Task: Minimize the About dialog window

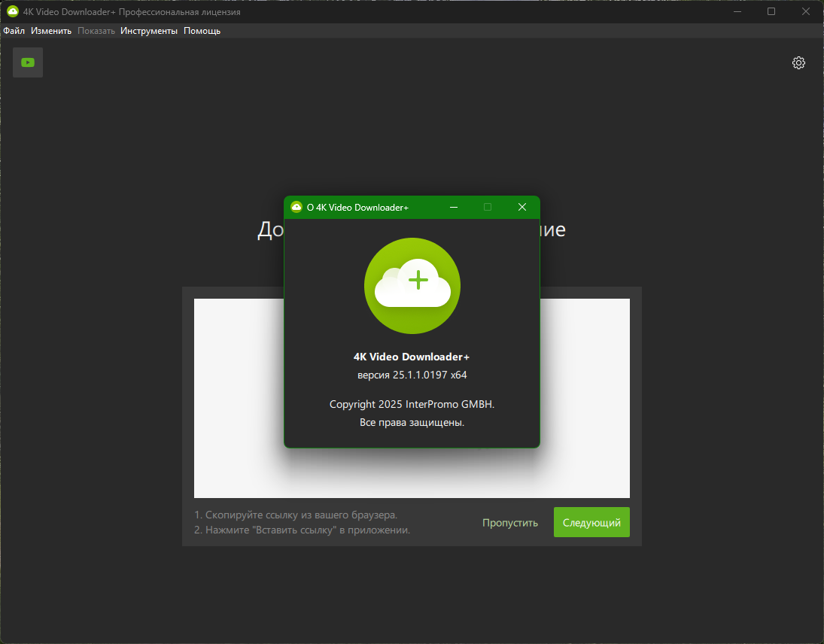Action: [x=454, y=207]
